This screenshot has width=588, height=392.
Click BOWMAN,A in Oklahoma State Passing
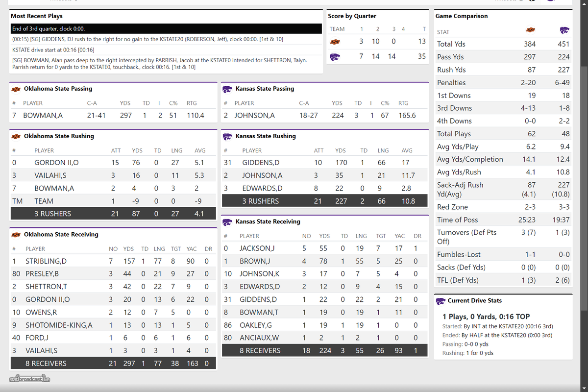click(43, 116)
